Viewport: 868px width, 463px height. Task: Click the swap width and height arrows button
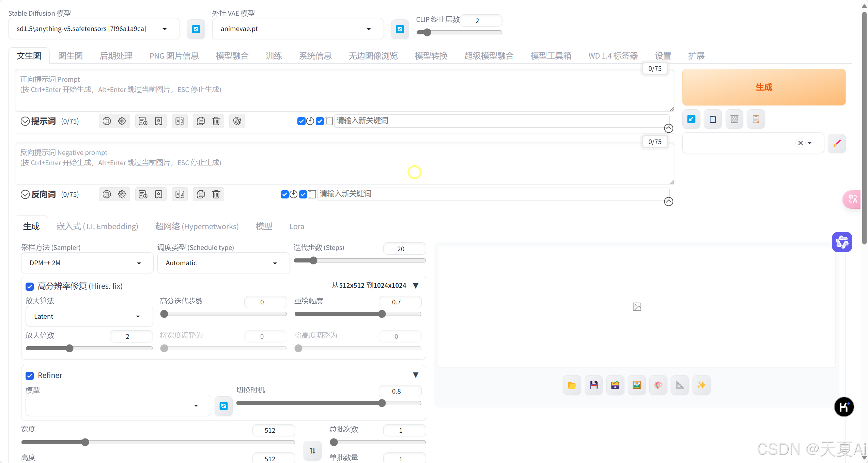click(x=312, y=451)
